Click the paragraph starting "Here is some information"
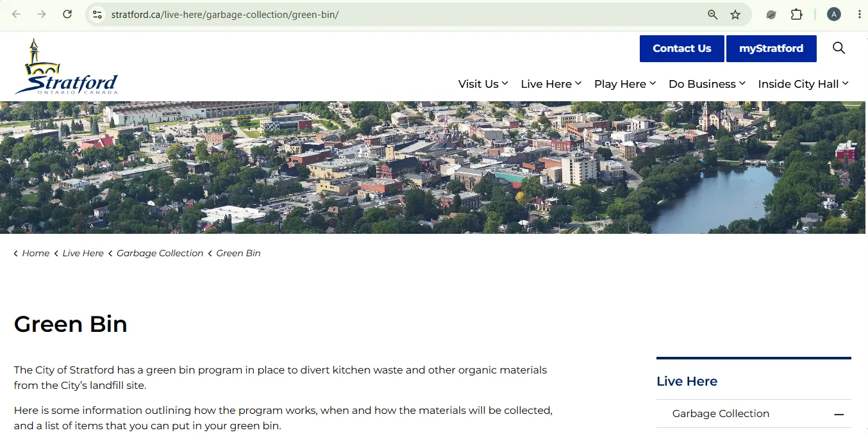The image size is (868, 435). coord(283,418)
